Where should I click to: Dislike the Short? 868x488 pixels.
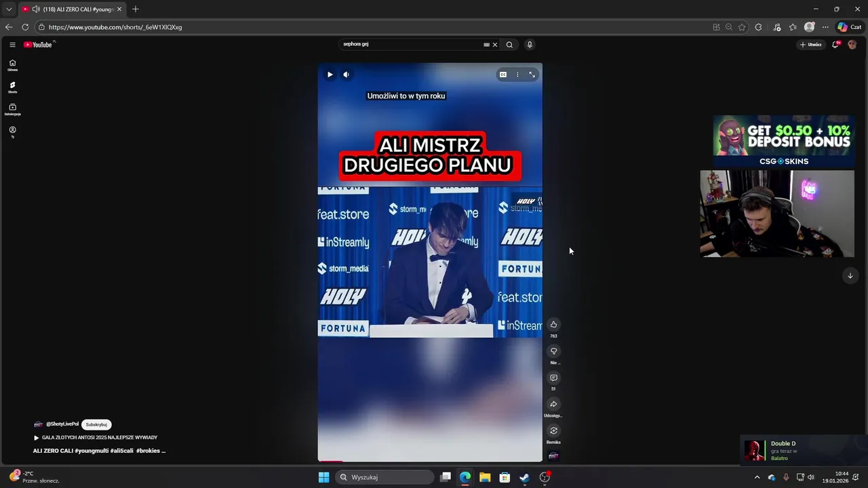click(553, 351)
